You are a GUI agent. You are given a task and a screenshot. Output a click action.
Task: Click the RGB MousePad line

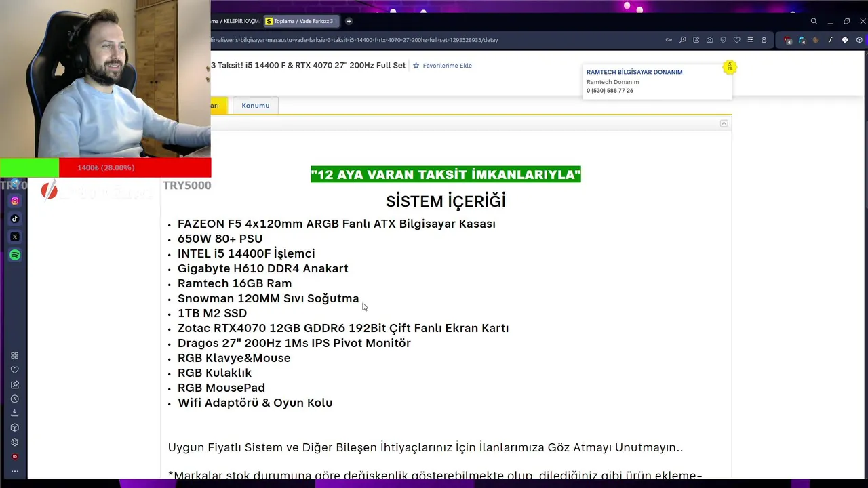221,388
